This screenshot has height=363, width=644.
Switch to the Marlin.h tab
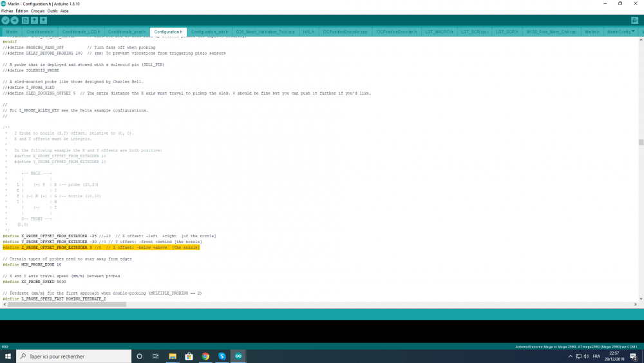(592, 32)
